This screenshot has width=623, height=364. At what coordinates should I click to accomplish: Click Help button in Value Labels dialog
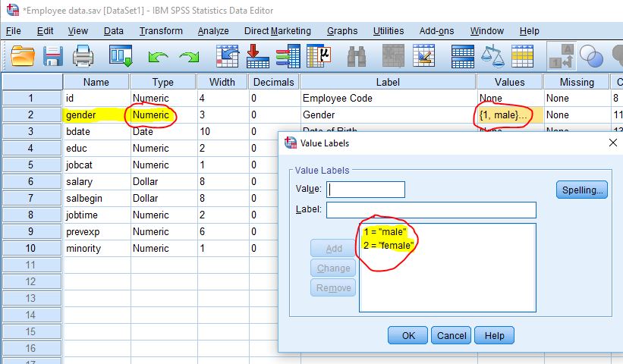(494, 335)
